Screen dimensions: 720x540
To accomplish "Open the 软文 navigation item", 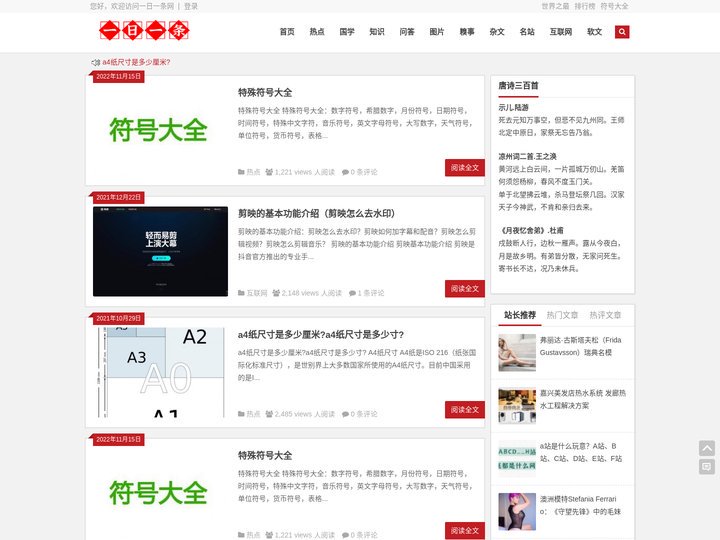I will click(x=594, y=32).
